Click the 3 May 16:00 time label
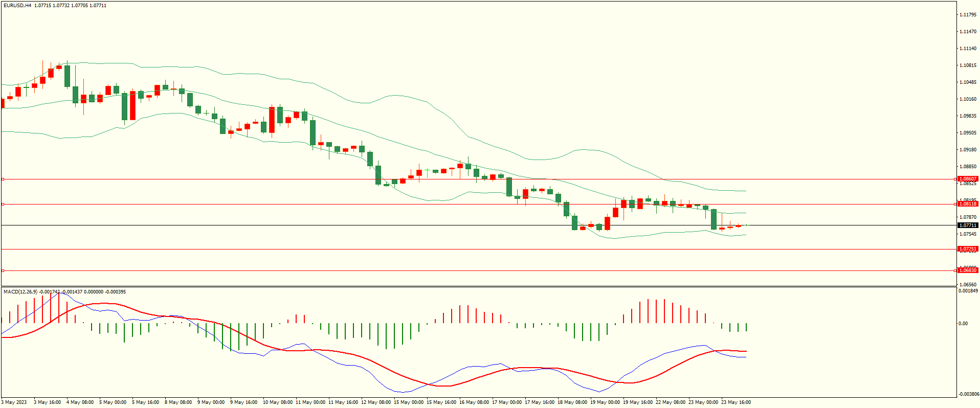The width and height of the screenshot is (980, 408). [x=48, y=402]
